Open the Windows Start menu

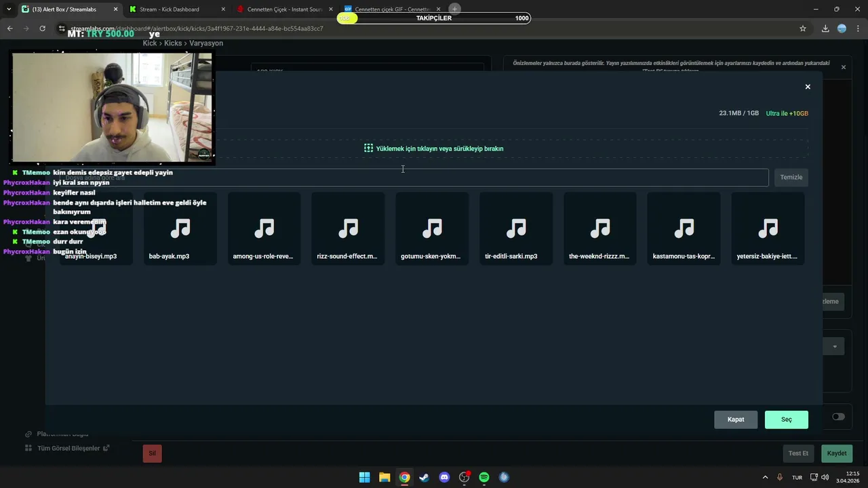[364, 477]
